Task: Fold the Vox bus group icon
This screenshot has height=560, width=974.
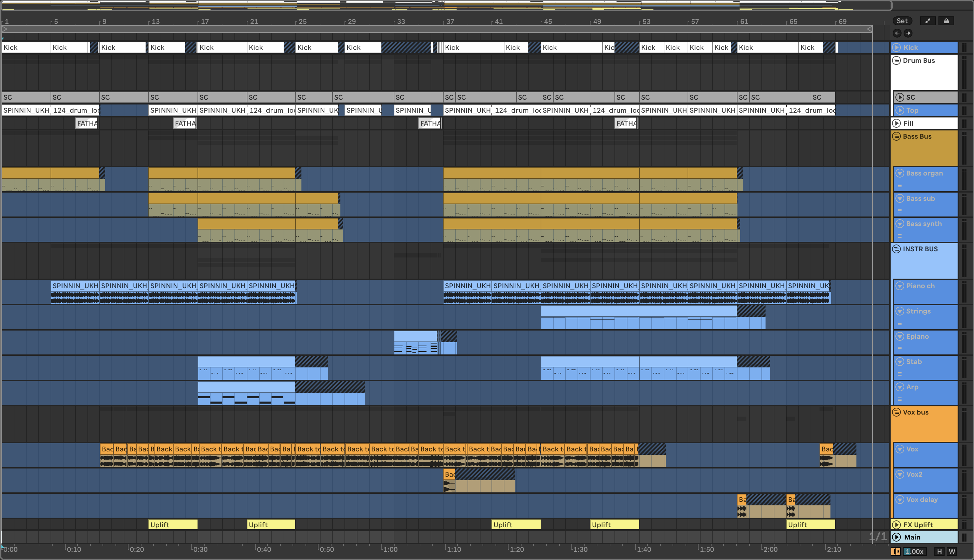Action: pos(896,412)
